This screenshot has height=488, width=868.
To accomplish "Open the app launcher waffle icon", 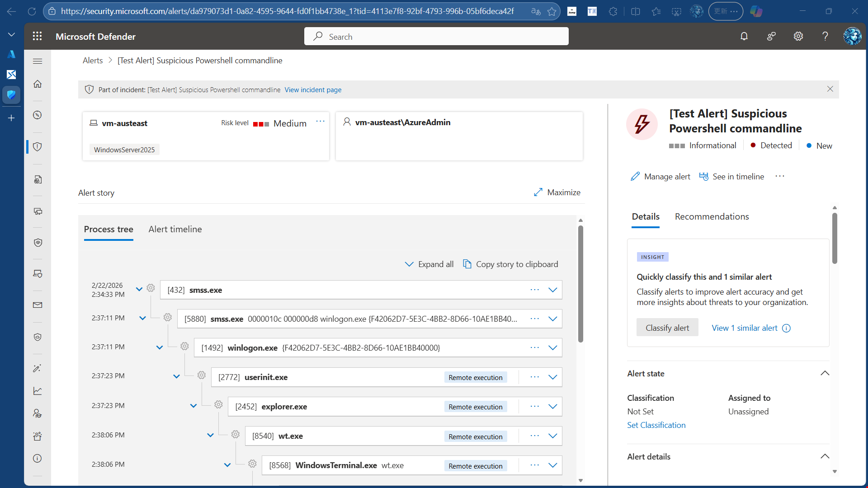I will pos(37,36).
